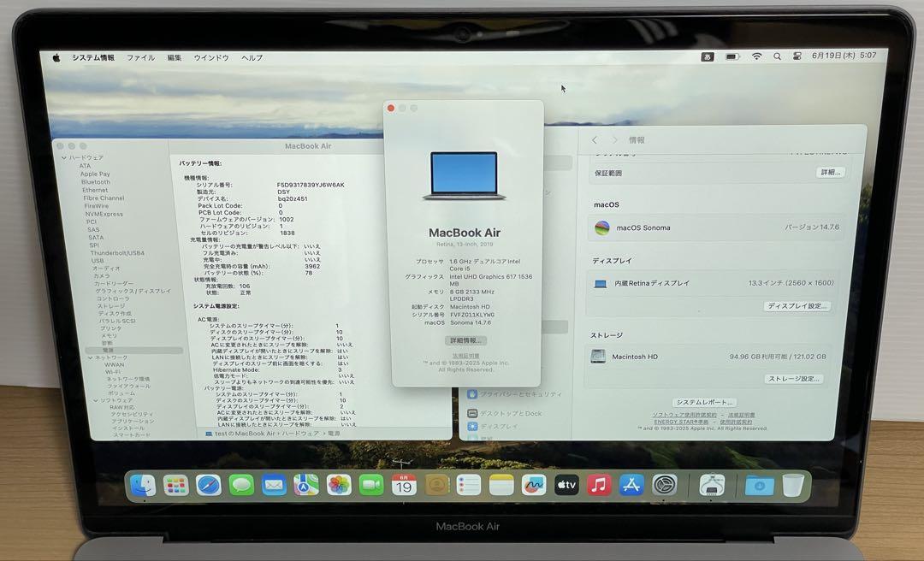Go forward with the '>' chevron in 情報 pane
This screenshot has height=561, width=924.
pos(614,140)
